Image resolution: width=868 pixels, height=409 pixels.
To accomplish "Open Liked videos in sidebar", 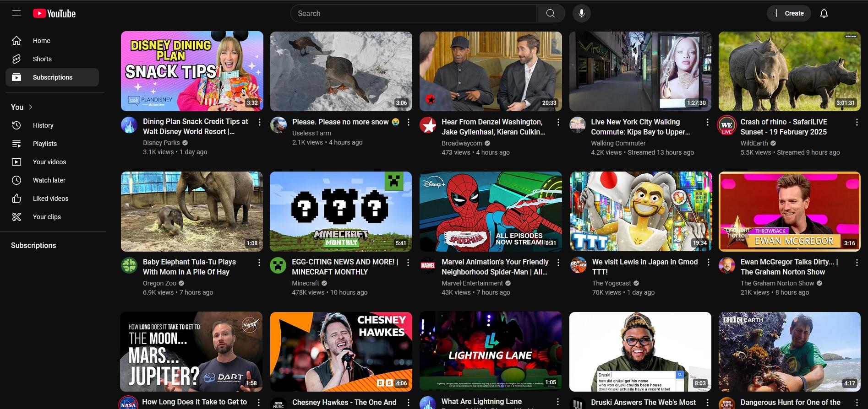I will pyautogui.click(x=50, y=199).
